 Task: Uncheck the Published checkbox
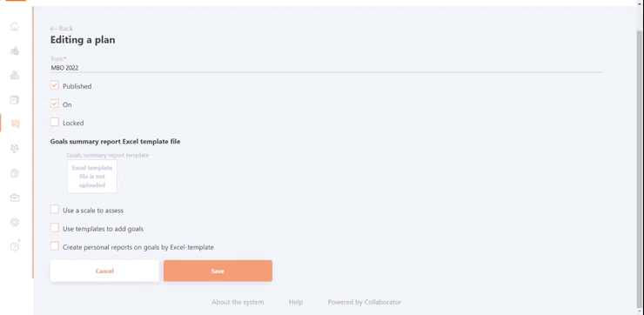[55, 85]
